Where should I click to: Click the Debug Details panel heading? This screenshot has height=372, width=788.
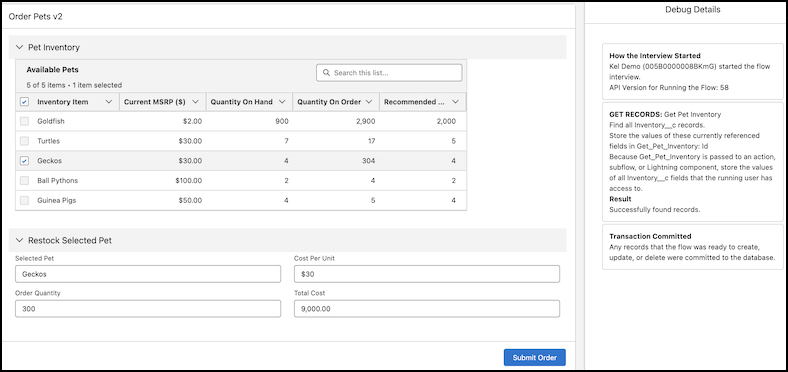pos(693,10)
